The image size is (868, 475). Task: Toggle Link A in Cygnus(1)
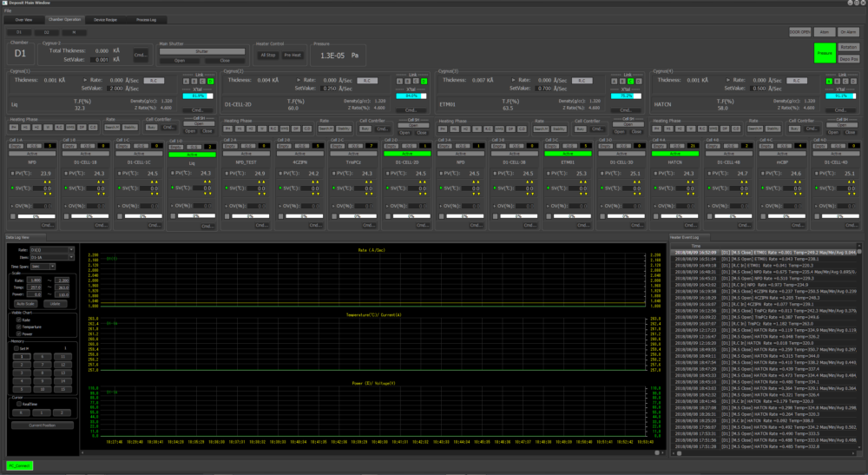[x=186, y=82]
